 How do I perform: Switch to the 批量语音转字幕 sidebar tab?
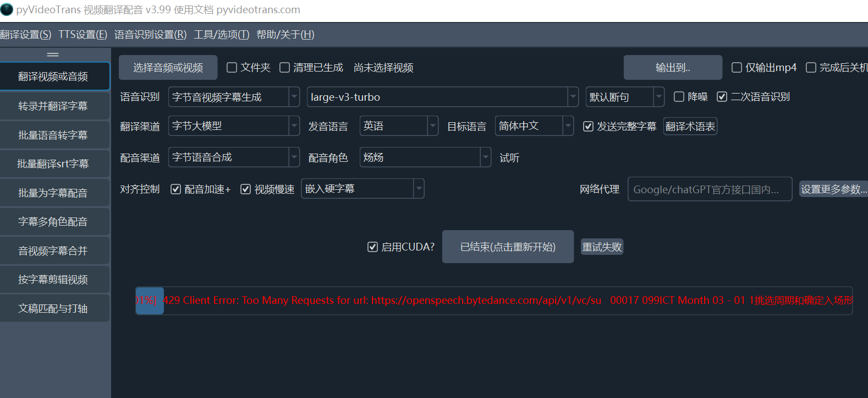53,135
